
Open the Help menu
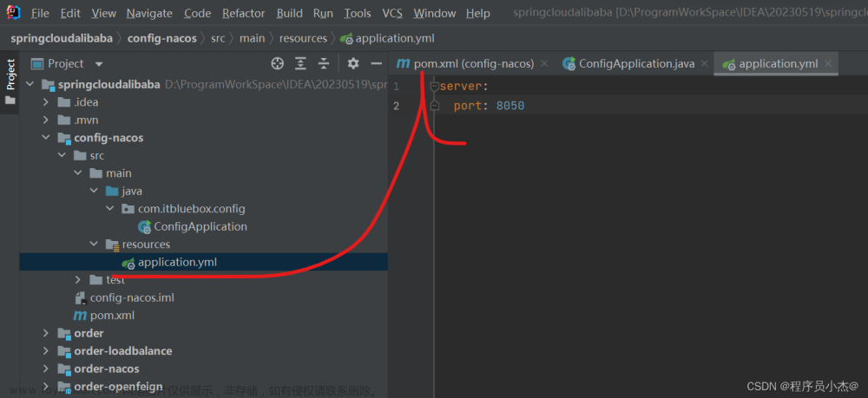(477, 13)
